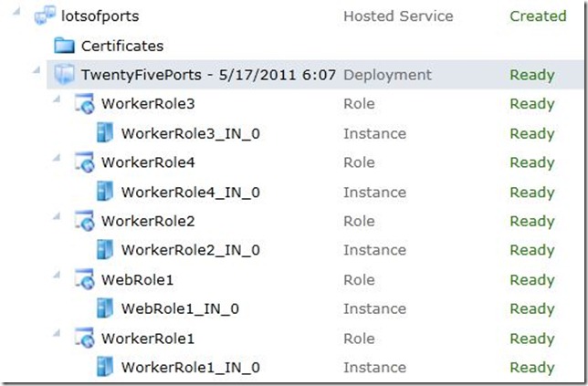Click the WorkerRole3 role icon
Screen dimensions: 588x386
pos(84,104)
